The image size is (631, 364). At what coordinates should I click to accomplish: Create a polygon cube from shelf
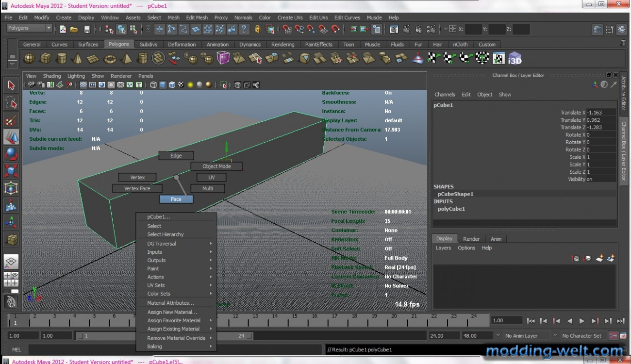point(46,59)
